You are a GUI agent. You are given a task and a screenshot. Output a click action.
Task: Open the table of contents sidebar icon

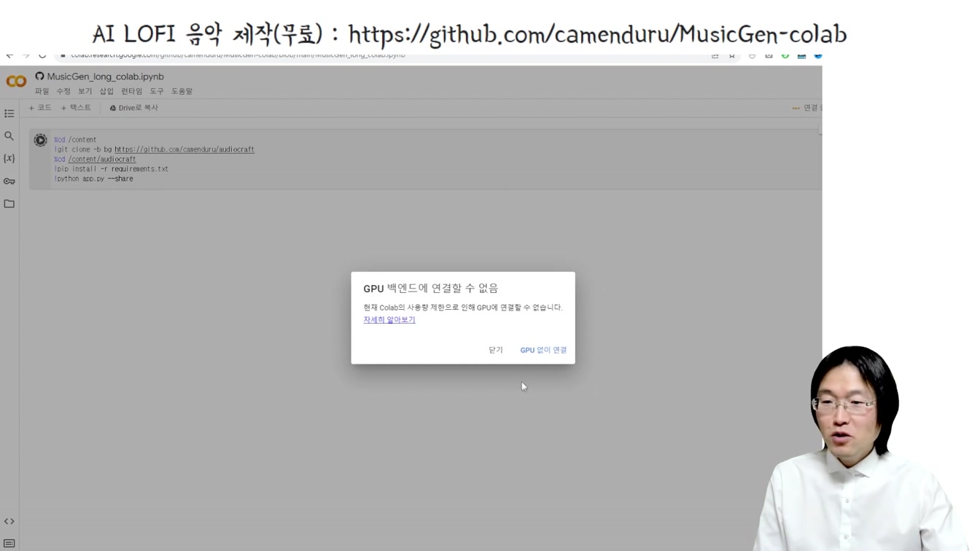(9, 114)
